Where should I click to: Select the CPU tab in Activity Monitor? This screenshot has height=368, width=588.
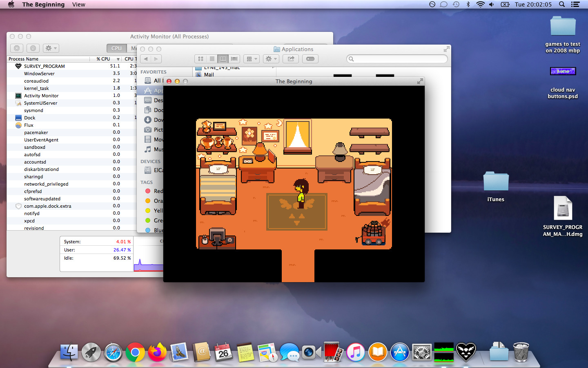(x=116, y=48)
